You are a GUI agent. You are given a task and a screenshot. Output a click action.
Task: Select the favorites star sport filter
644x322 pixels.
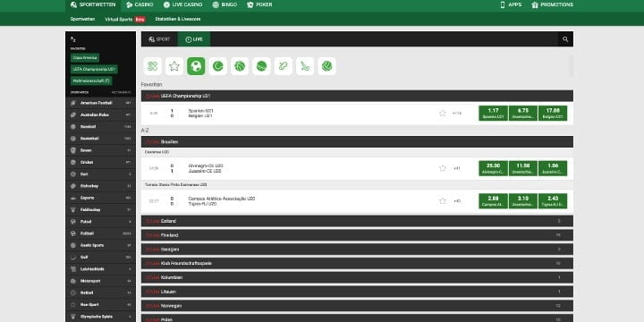point(174,66)
